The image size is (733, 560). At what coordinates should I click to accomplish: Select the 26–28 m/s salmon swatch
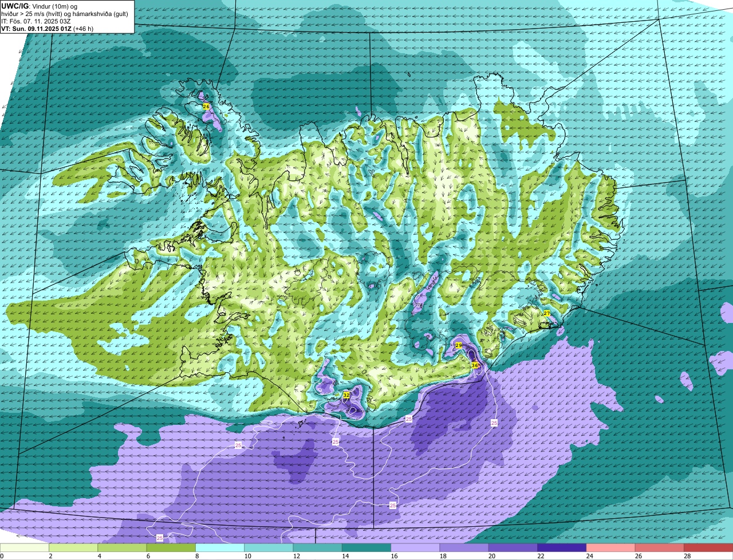click(660, 548)
